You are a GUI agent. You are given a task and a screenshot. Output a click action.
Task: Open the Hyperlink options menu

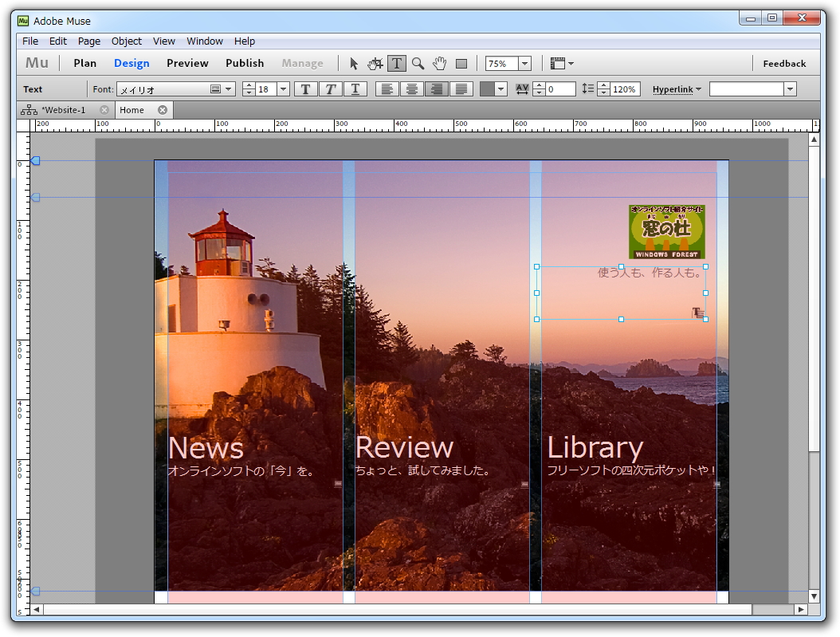[677, 89]
